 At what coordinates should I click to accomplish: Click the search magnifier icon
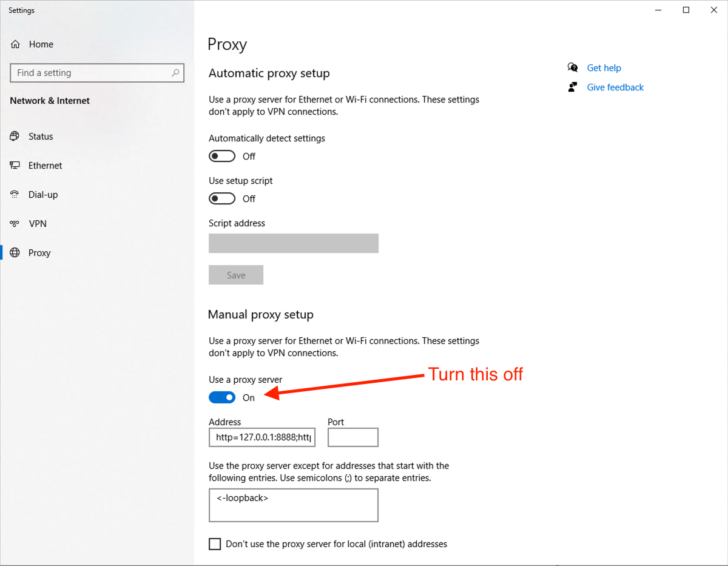pos(175,73)
